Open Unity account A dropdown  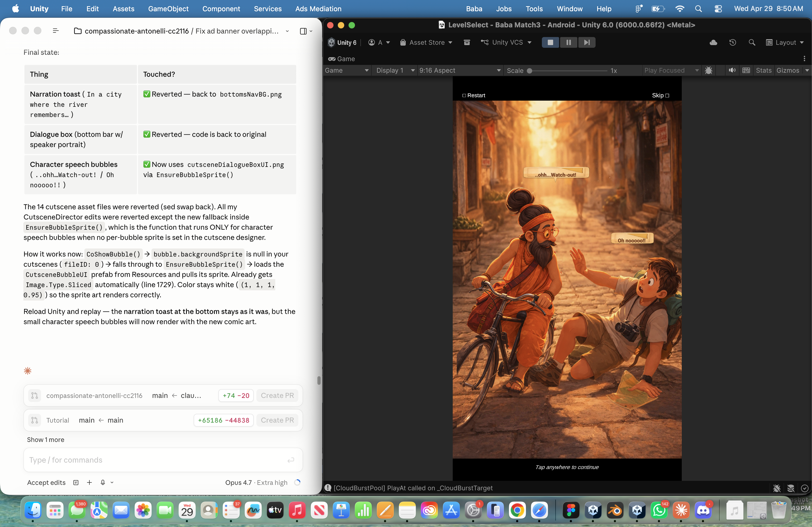[x=379, y=42]
